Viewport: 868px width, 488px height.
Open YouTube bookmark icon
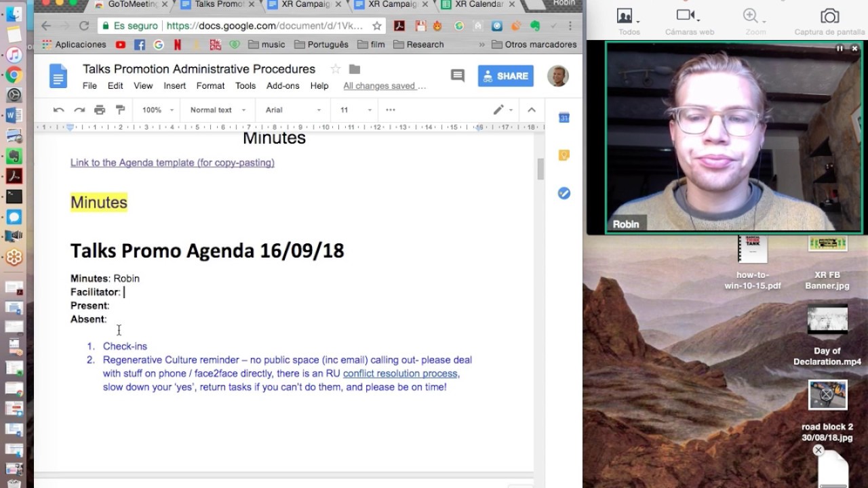[121, 45]
